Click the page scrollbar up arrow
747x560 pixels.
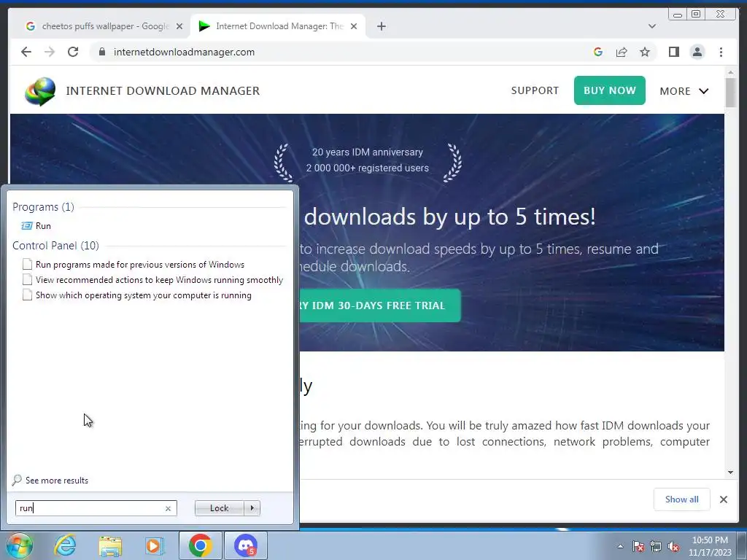pyautogui.click(x=730, y=72)
